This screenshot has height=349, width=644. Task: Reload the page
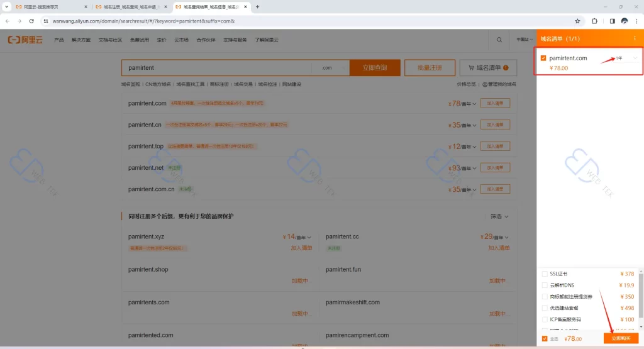(x=31, y=21)
